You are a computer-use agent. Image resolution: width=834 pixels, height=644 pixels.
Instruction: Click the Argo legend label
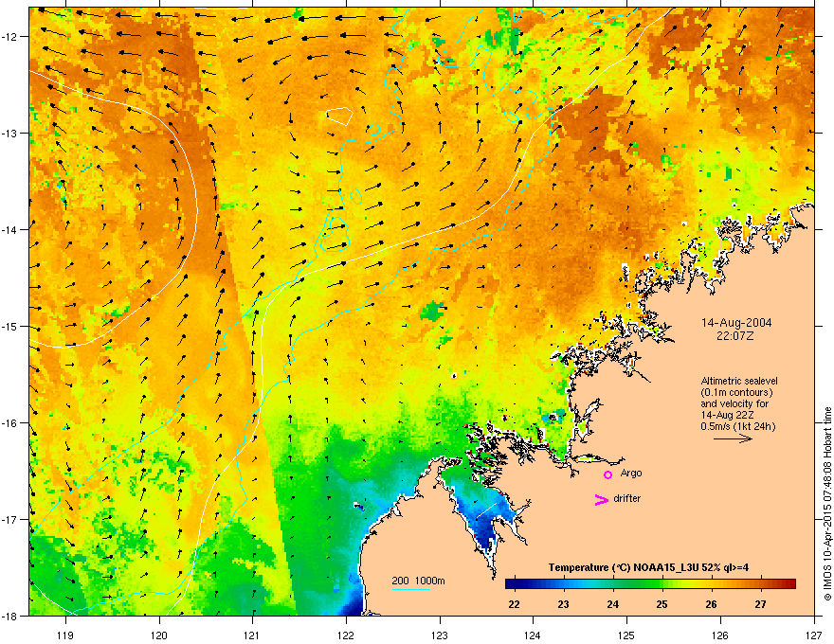[x=631, y=473]
